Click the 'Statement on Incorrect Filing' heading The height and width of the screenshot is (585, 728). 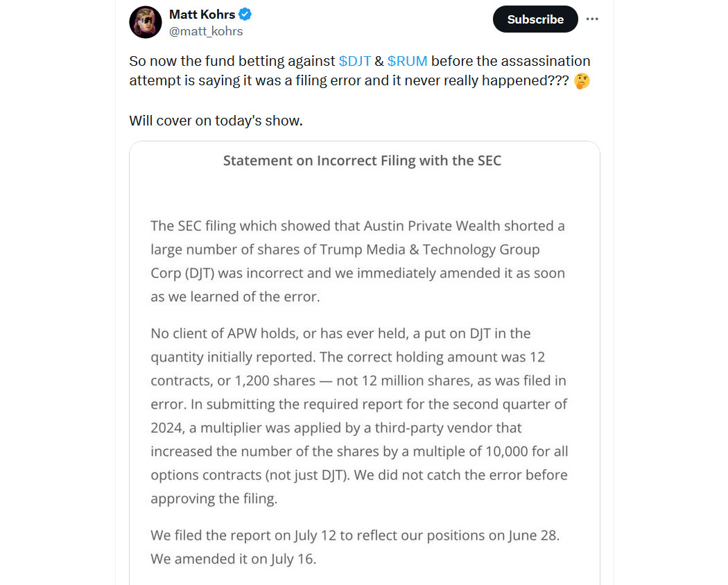362,161
